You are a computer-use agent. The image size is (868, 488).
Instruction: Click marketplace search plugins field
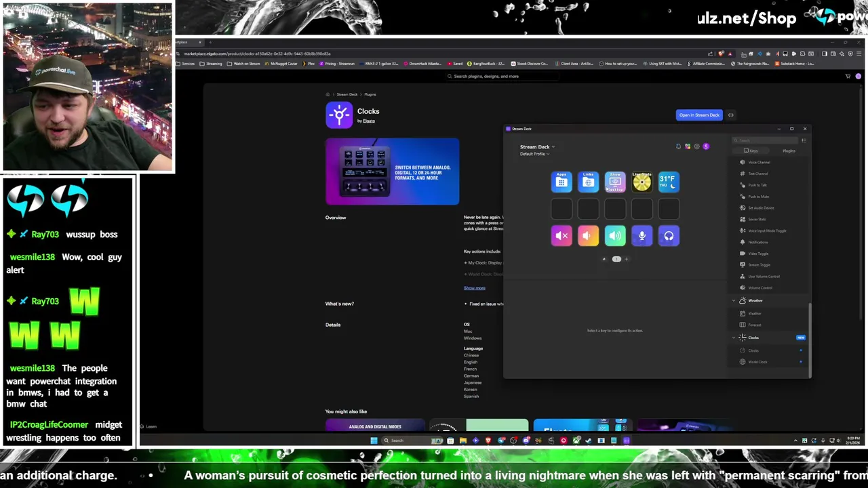pos(502,76)
